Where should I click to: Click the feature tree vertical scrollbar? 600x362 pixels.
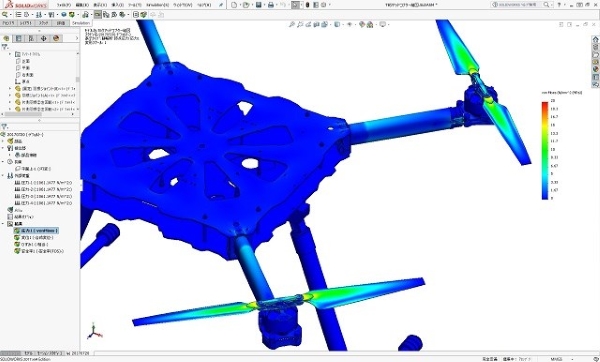78,80
